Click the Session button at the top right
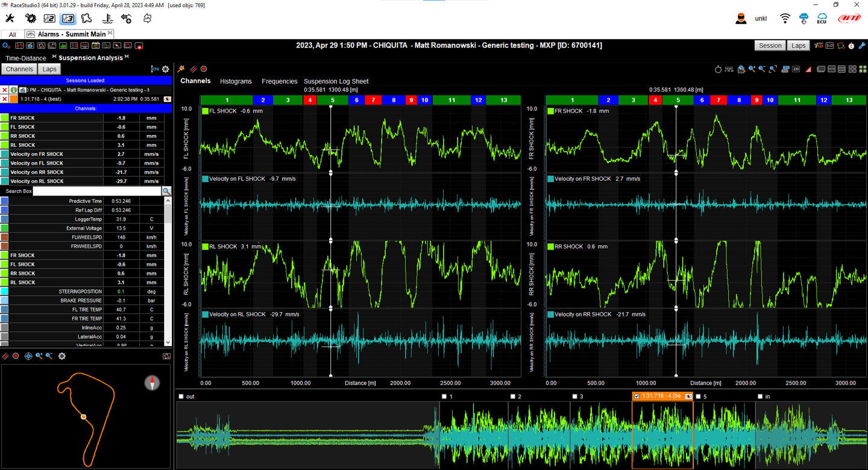868x470 pixels. pos(770,46)
